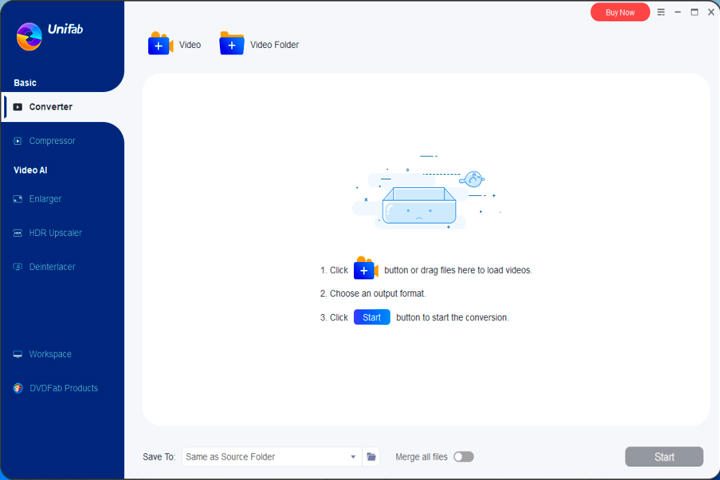Minimize the UniFab window

point(677,12)
